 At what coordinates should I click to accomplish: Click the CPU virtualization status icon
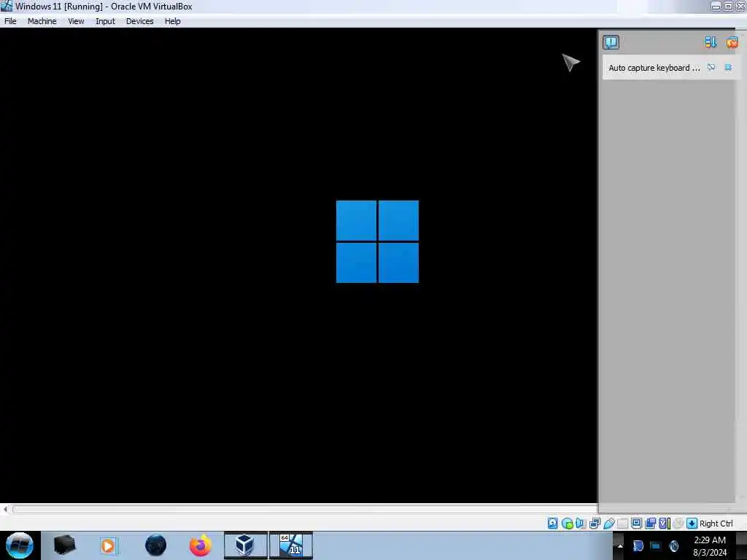coord(665,524)
